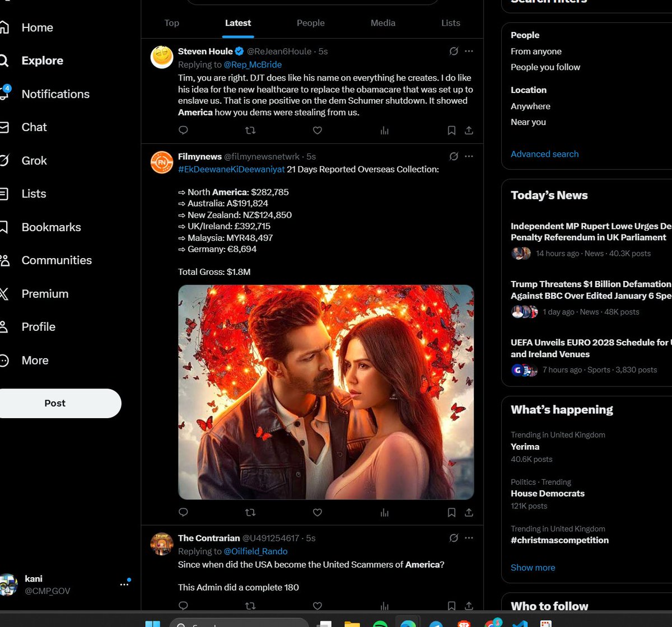Screen dimensions: 672x627
Task: Like the Filmynews tweet
Action: click(318, 512)
